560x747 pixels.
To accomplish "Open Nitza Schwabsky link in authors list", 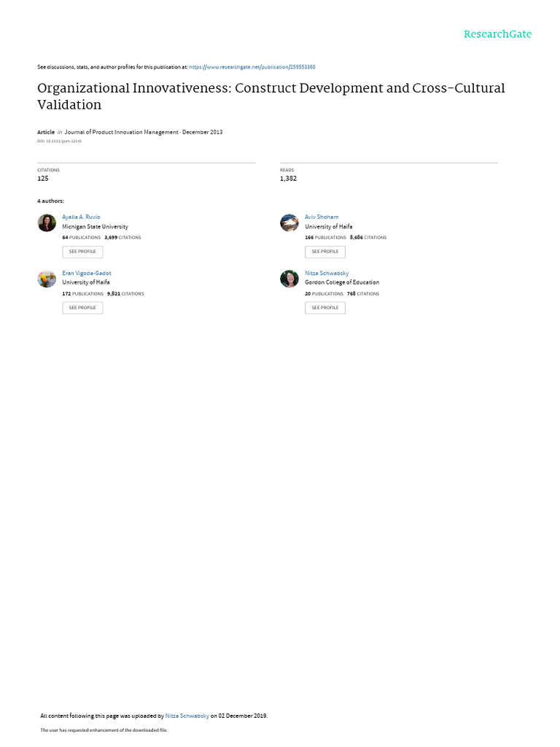I will click(327, 273).
